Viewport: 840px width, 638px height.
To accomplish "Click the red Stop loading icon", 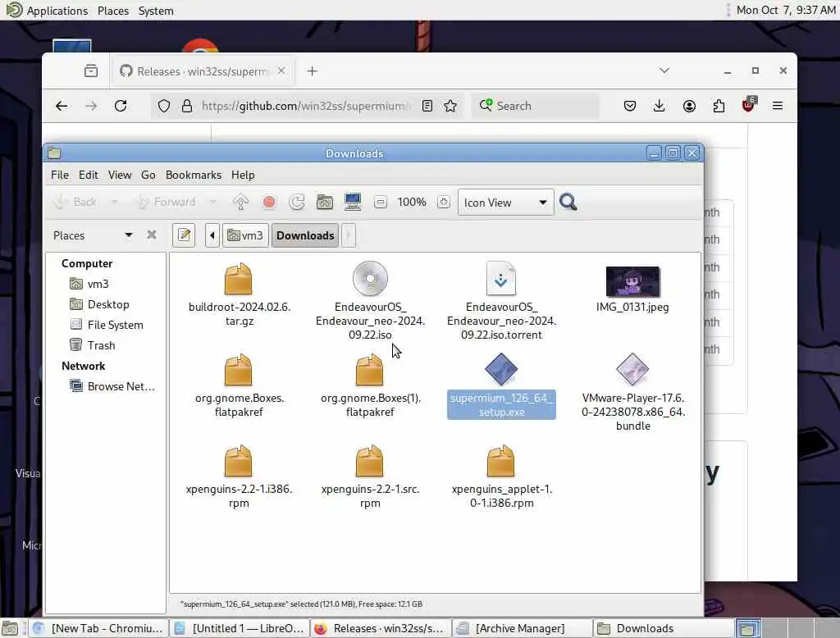I will (x=269, y=202).
